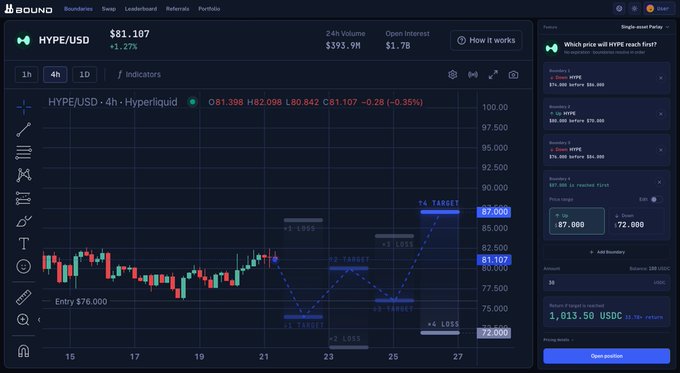Select the crosshair cursor tool

click(24, 107)
